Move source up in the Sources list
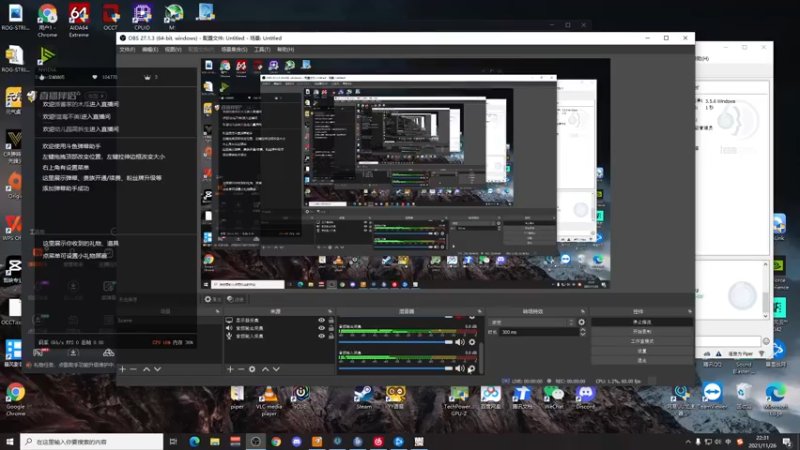The image size is (800, 450). (x=265, y=369)
